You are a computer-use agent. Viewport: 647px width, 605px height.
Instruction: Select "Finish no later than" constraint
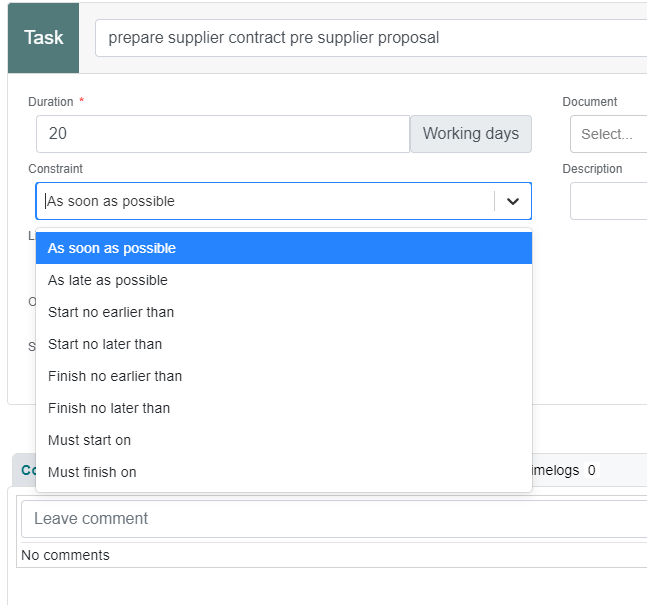(284, 408)
